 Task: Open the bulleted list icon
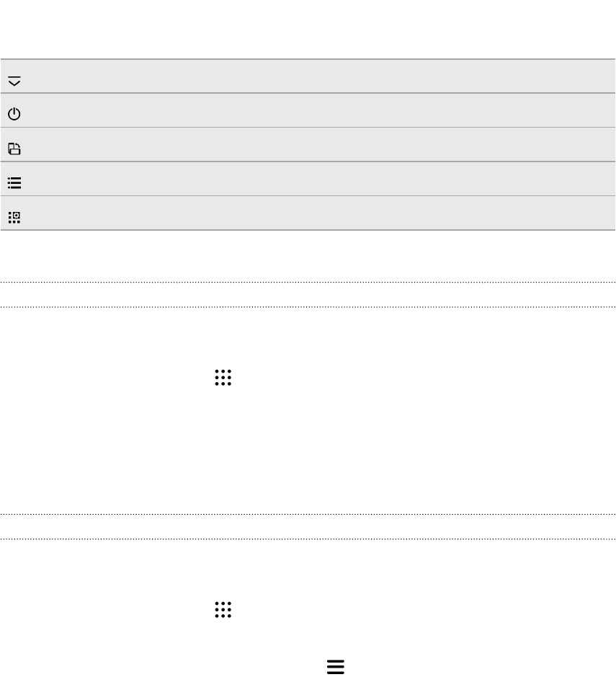(14, 183)
